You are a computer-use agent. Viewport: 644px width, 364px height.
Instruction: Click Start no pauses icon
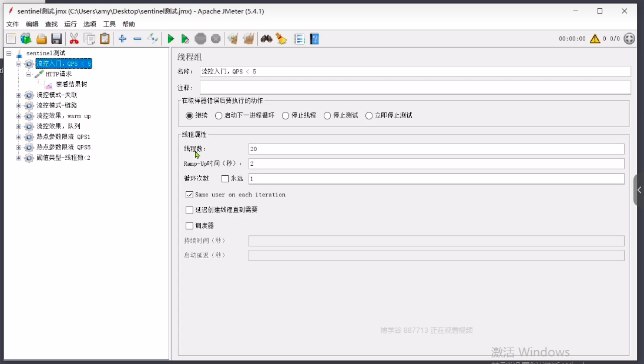185,39
